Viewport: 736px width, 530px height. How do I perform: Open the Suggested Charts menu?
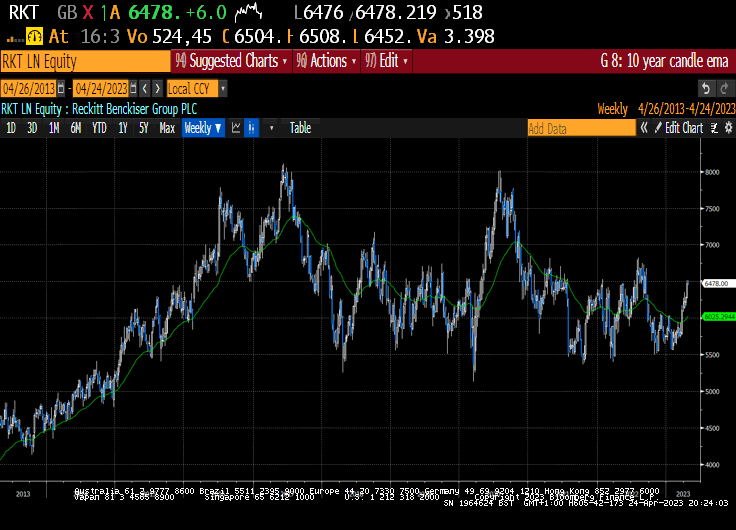point(231,61)
